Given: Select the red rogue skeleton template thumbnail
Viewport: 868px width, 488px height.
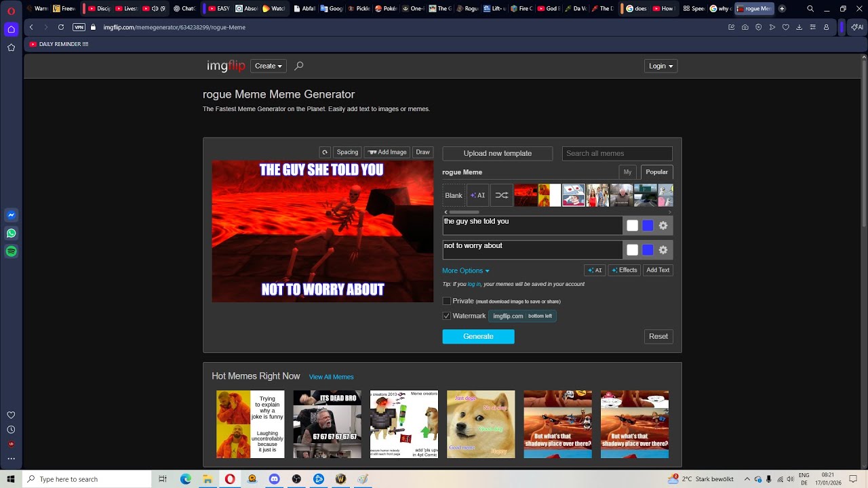Looking at the screenshot, I should [526, 195].
